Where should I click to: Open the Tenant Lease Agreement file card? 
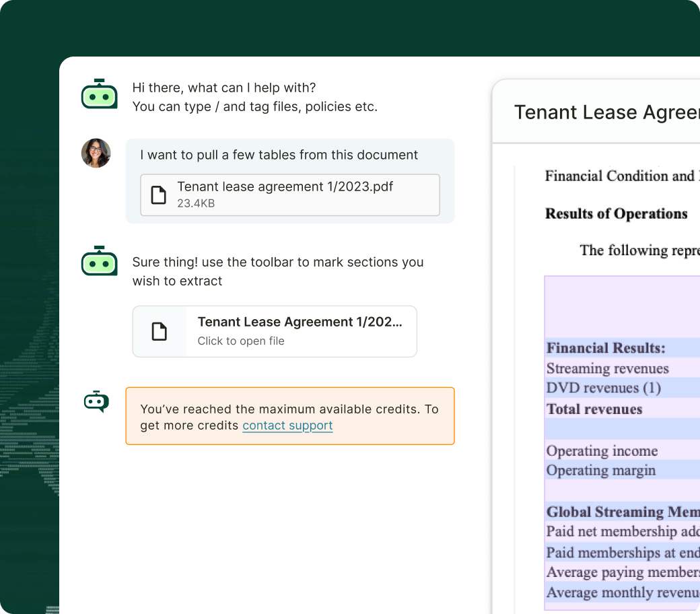tap(275, 331)
